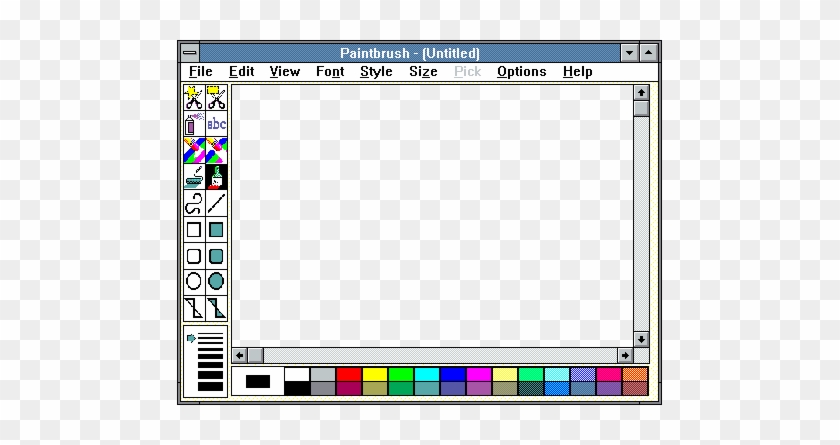Select the Filled Circle/Ellipse tool
This screenshot has width=840, height=445.
pyautogui.click(x=216, y=282)
